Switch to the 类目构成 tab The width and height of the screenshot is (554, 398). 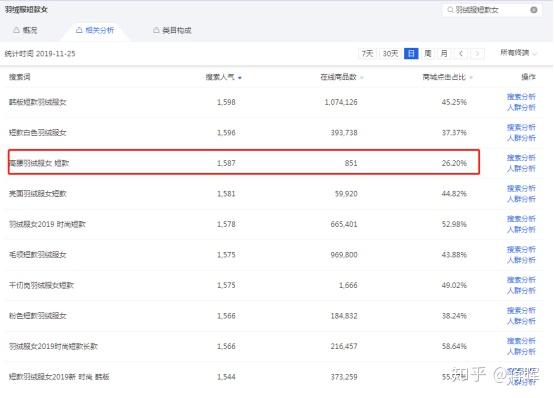[x=172, y=30]
